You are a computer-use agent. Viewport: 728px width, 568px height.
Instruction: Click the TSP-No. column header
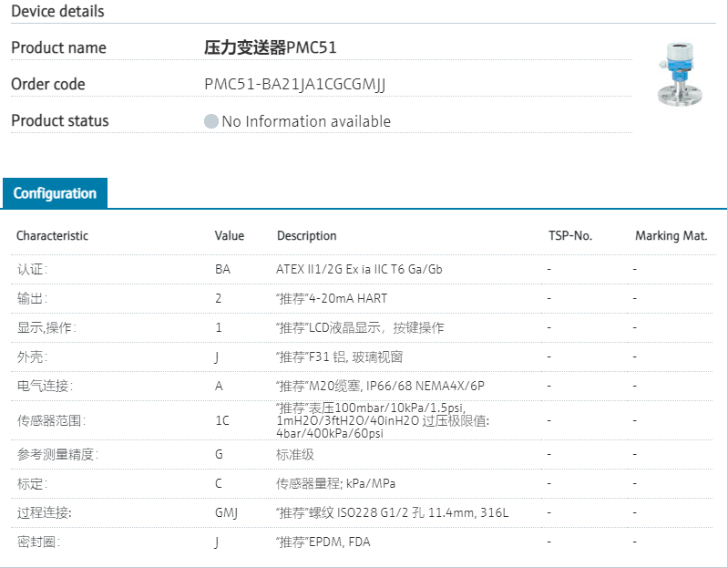coord(570,235)
